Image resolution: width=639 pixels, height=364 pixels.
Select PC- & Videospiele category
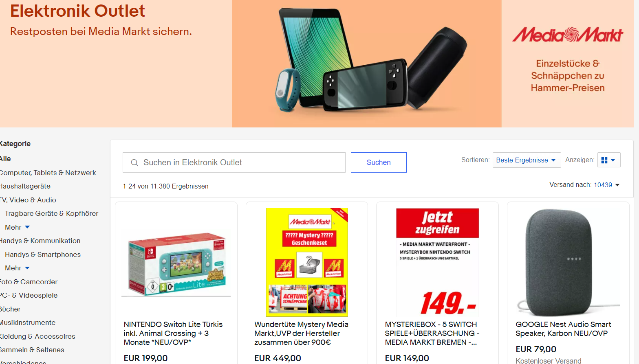(x=29, y=295)
